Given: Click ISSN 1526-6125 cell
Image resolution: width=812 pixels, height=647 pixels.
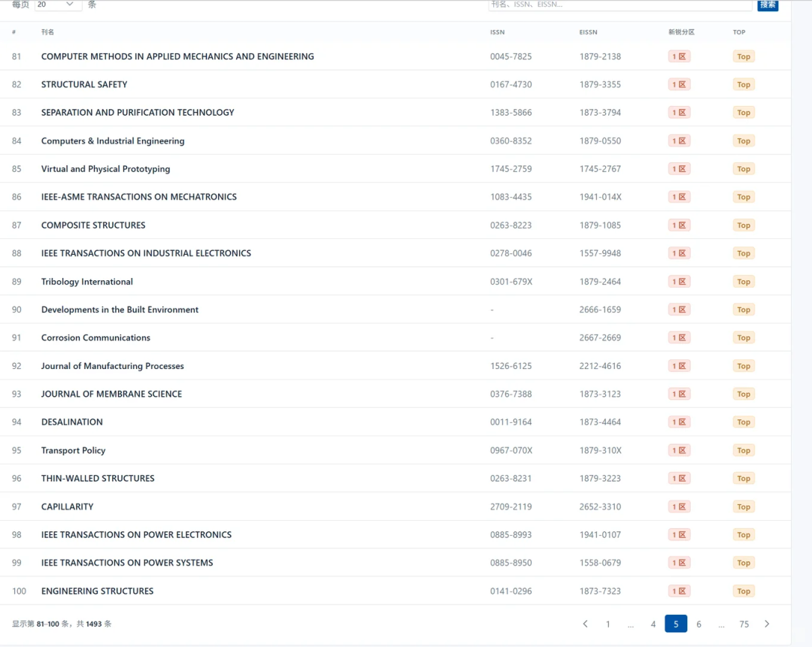Looking at the screenshot, I should [511, 366].
